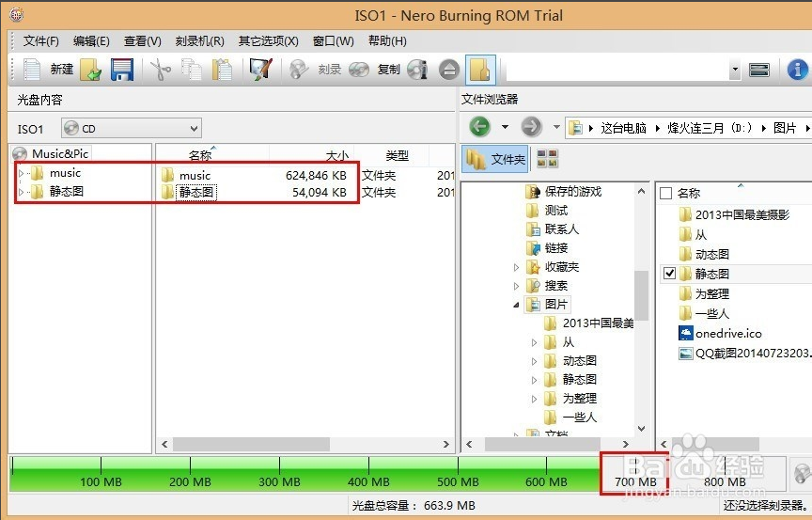
Task: Select the QQ截图 image file entry
Action: click(x=744, y=354)
